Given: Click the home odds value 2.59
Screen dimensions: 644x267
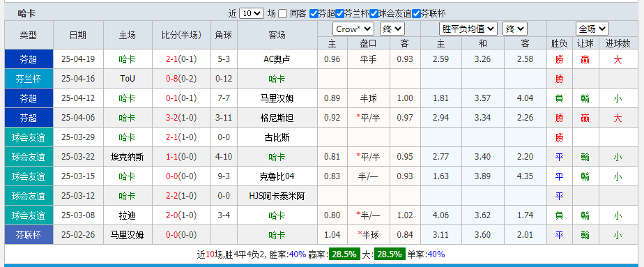Looking at the screenshot, I should tap(441, 59).
